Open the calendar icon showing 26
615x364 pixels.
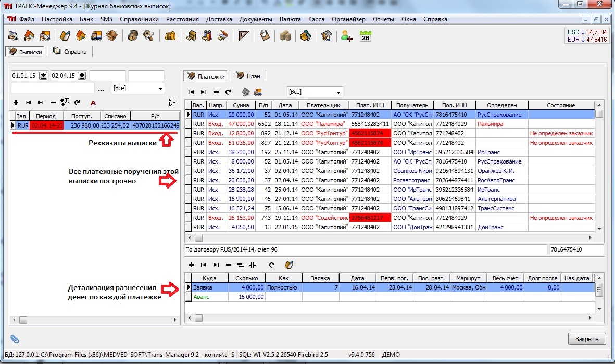(366, 36)
